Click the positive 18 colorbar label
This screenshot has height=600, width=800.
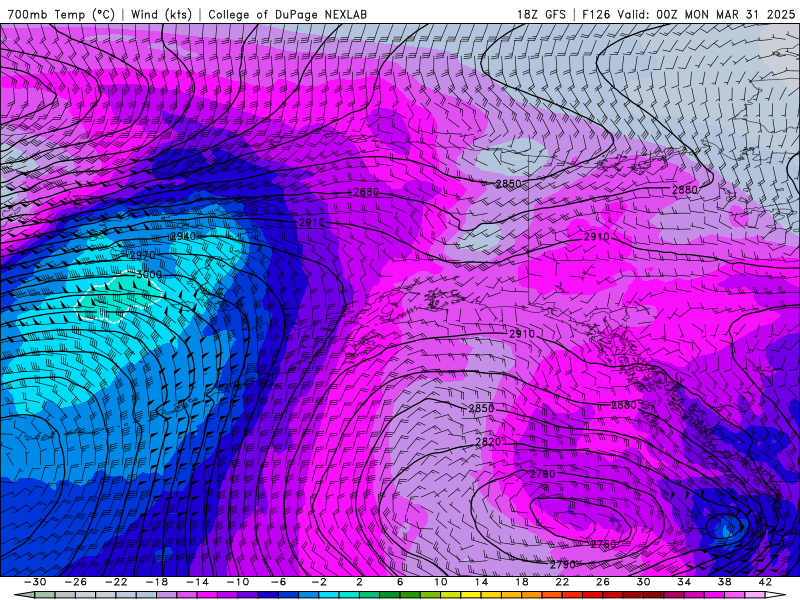click(x=521, y=582)
